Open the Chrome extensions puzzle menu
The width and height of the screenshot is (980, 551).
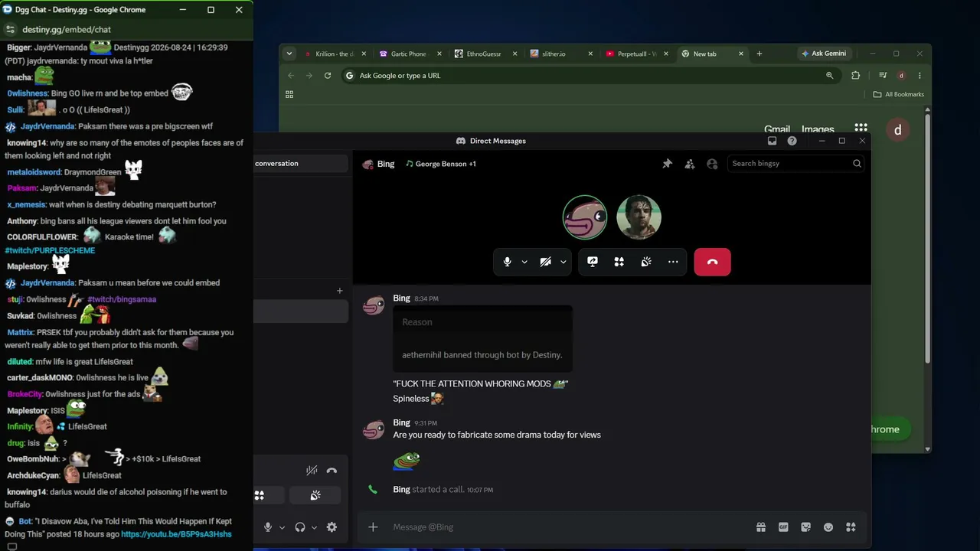click(855, 76)
